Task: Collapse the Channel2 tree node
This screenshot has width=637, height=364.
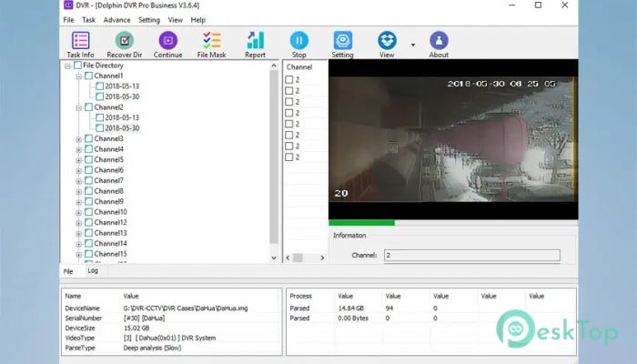Action: [79, 107]
